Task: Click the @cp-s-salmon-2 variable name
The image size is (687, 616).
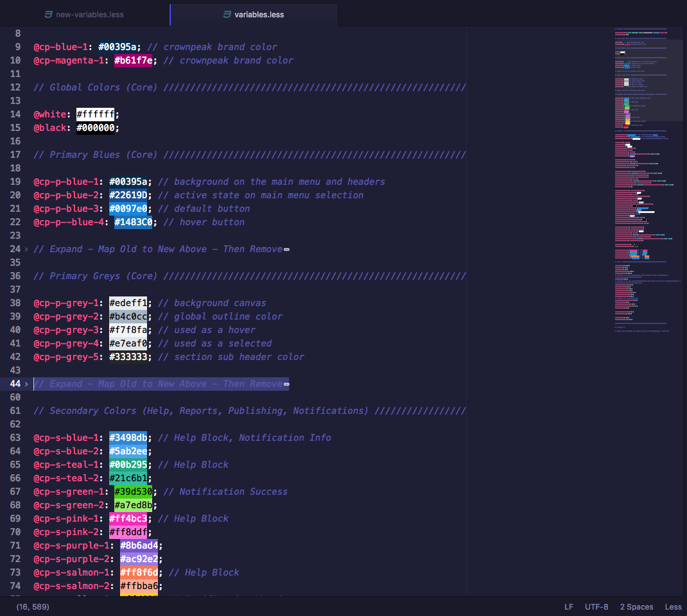Action: (x=71, y=586)
